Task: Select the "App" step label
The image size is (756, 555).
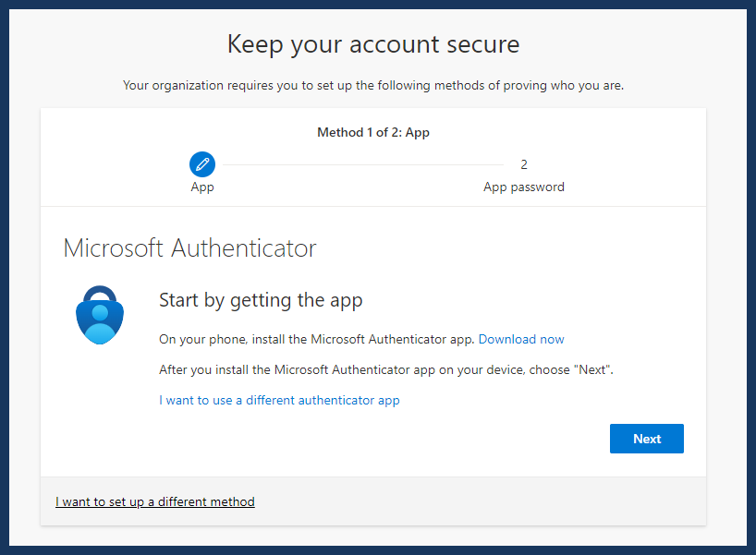Action: coord(202,187)
